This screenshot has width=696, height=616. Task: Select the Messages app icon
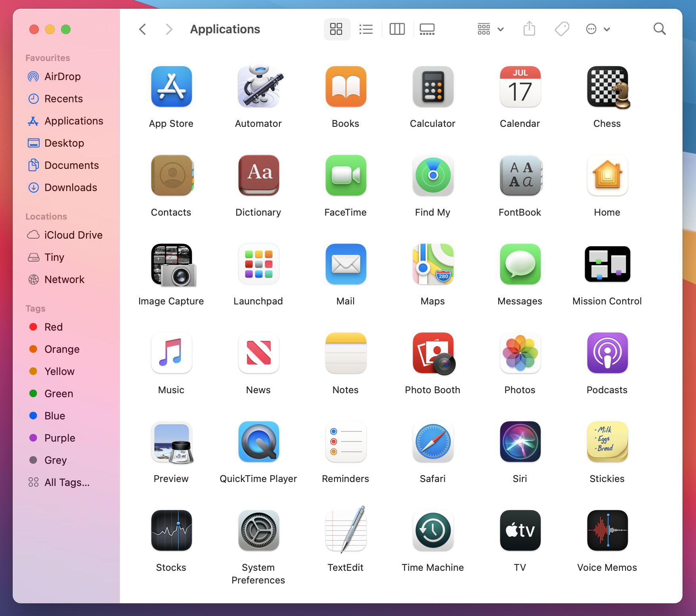click(x=520, y=264)
